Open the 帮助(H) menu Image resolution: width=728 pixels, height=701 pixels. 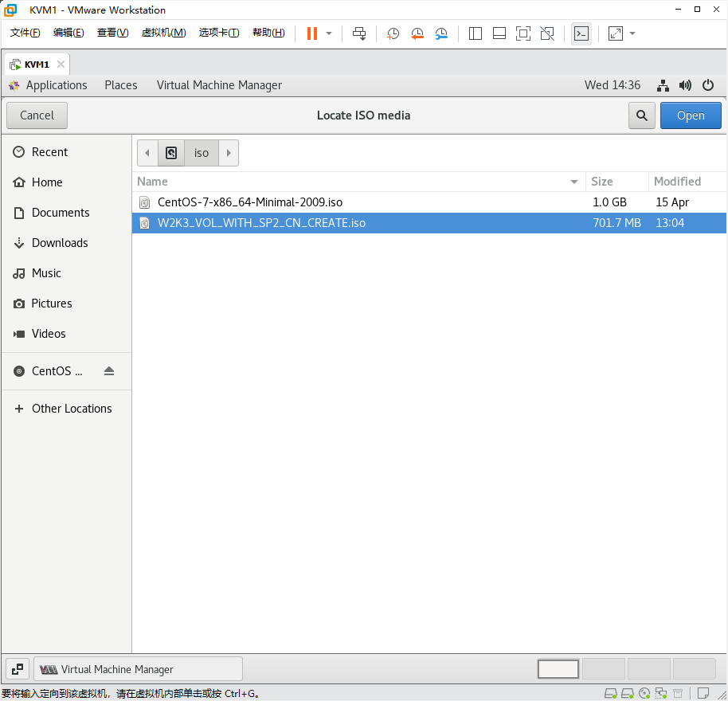pyautogui.click(x=268, y=33)
